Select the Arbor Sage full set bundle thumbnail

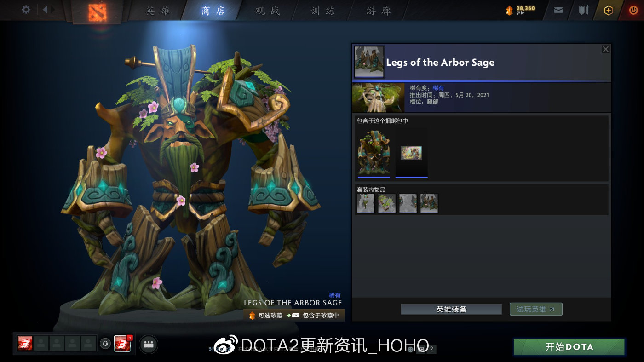coord(374,153)
